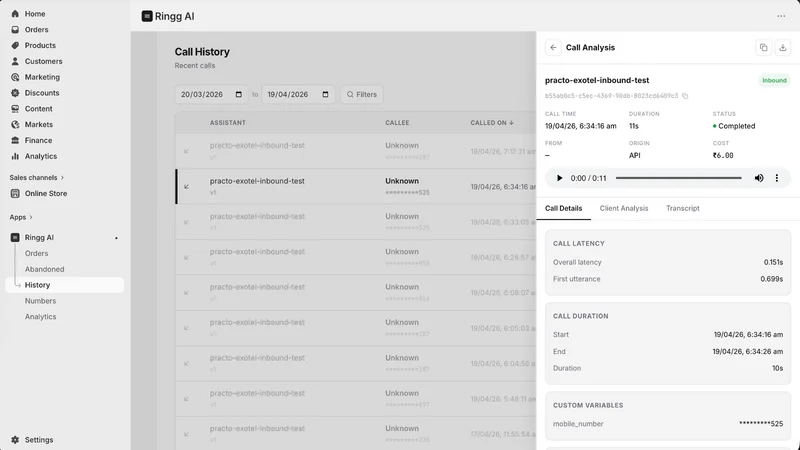800x450 pixels.
Task: Open the Abandoned submenu item
Action: click(44, 269)
